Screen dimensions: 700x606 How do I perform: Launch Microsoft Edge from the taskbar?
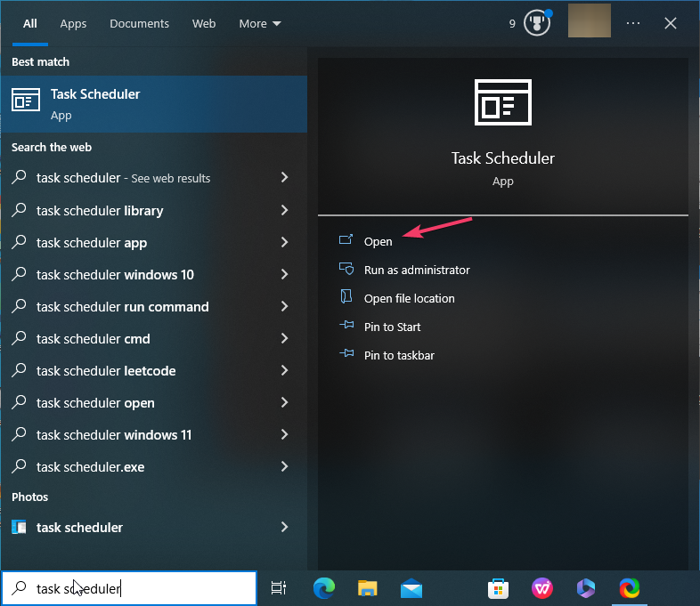(x=324, y=588)
